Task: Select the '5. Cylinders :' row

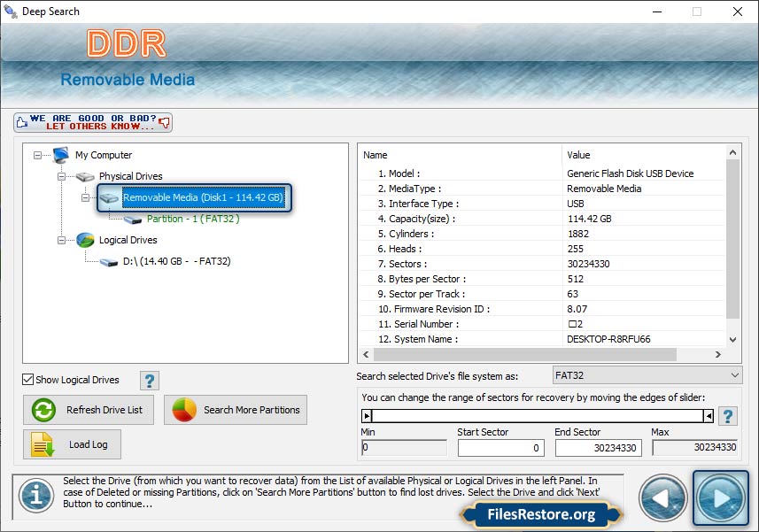Action: point(542,234)
